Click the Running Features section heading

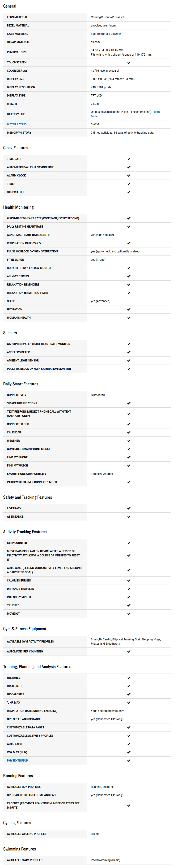[18, 776]
